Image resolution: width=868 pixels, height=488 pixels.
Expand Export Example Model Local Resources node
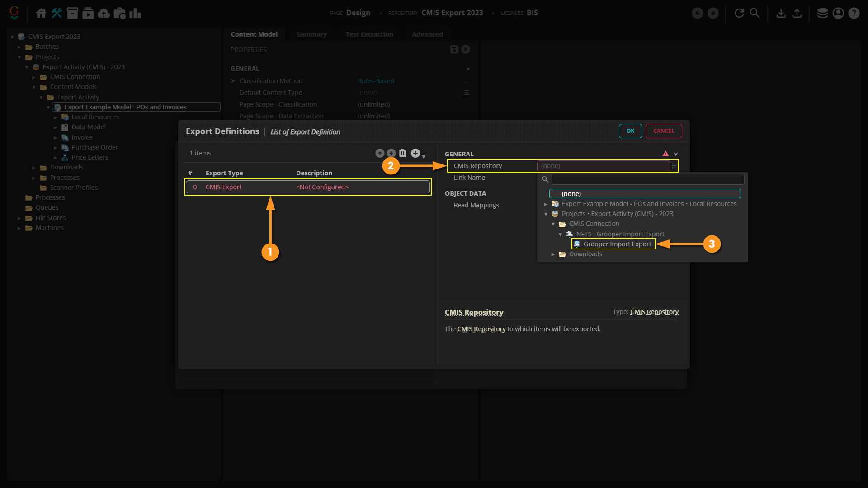(546, 204)
